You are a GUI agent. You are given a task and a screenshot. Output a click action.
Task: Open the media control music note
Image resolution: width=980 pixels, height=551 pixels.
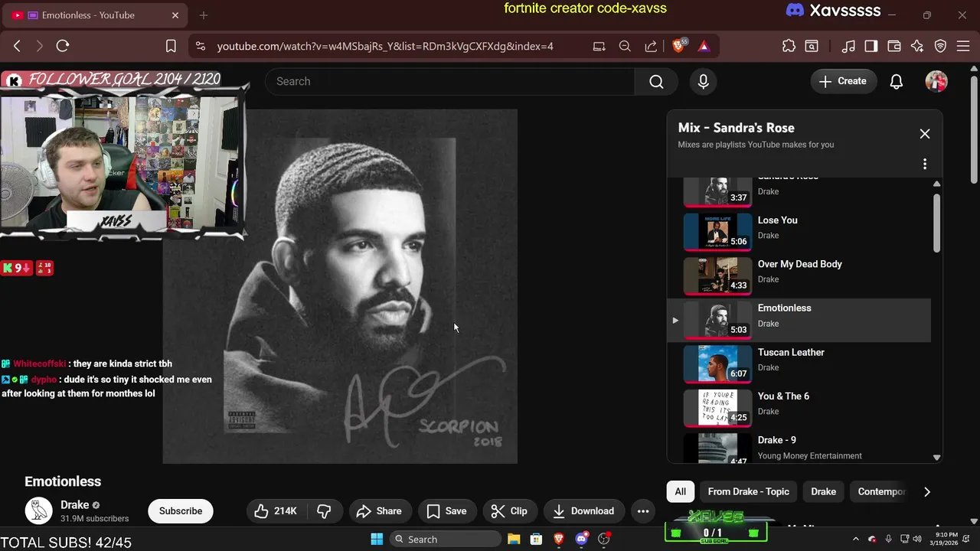coord(848,46)
